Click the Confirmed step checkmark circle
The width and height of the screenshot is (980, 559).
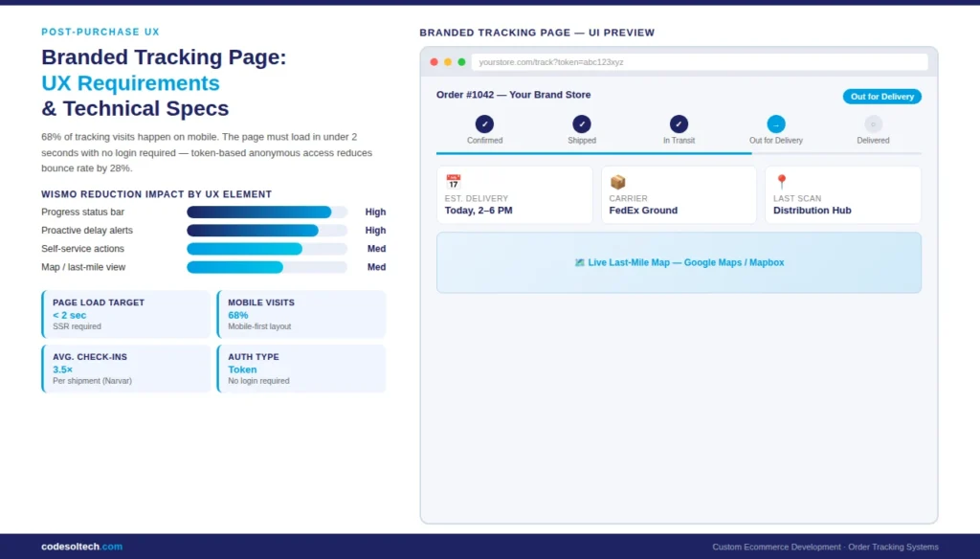click(x=484, y=123)
